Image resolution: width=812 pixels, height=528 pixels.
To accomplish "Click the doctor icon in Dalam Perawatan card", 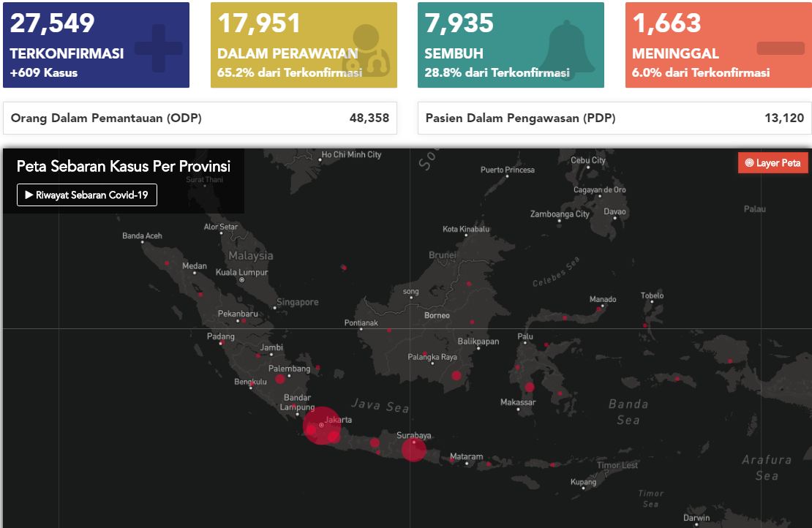I will [x=366, y=50].
